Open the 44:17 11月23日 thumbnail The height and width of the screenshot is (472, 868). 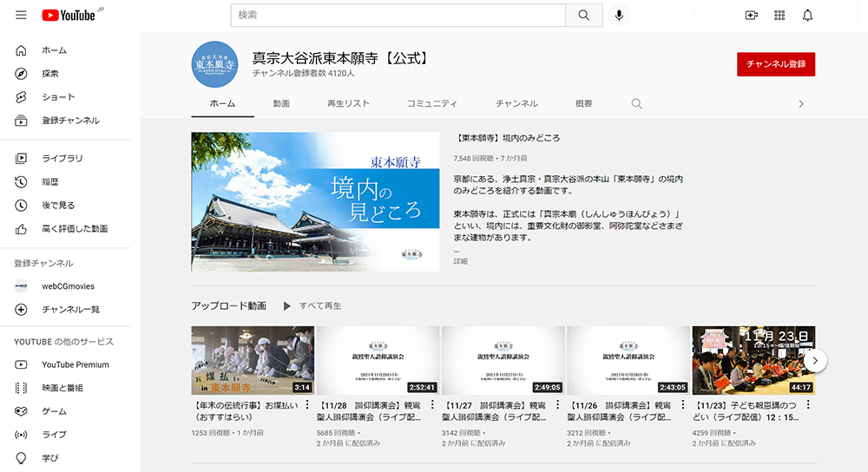tap(753, 360)
